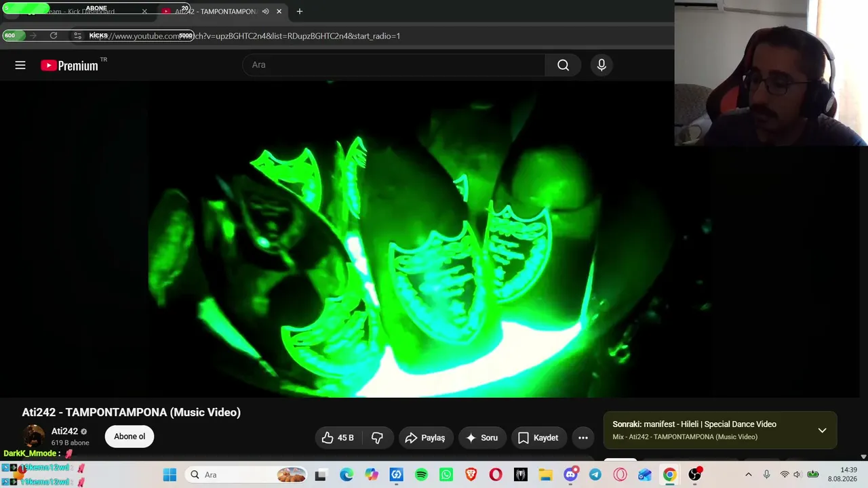Image resolution: width=868 pixels, height=488 pixels.
Task: Open the Wi-Fi network tray icon
Action: click(x=785, y=474)
